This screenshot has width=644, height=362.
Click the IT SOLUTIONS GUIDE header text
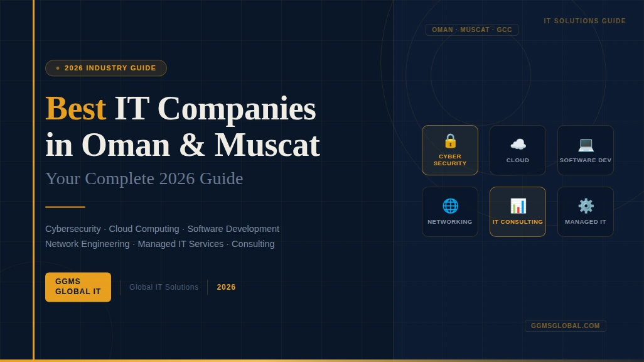(x=585, y=21)
